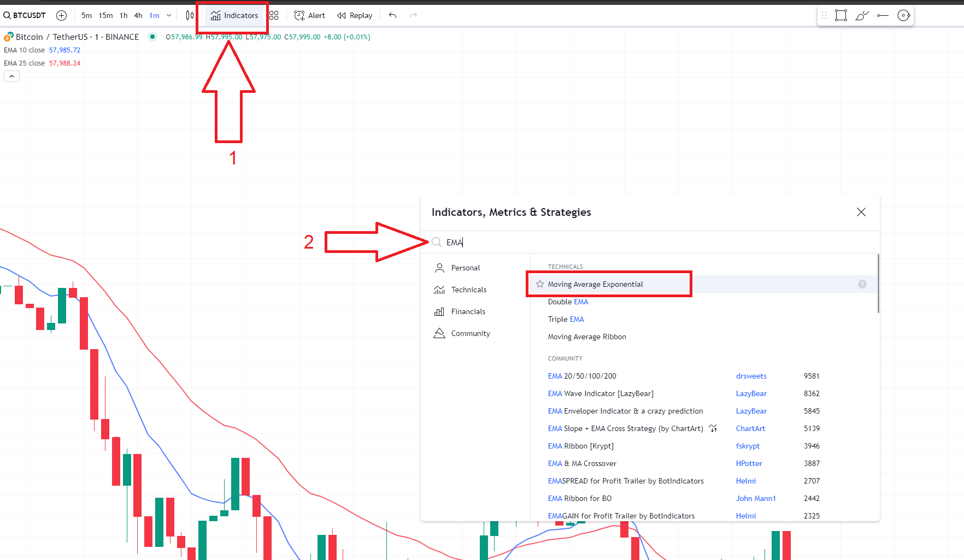Collapse the indicator legend chevron
The image size is (964, 560).
[11, 76]
